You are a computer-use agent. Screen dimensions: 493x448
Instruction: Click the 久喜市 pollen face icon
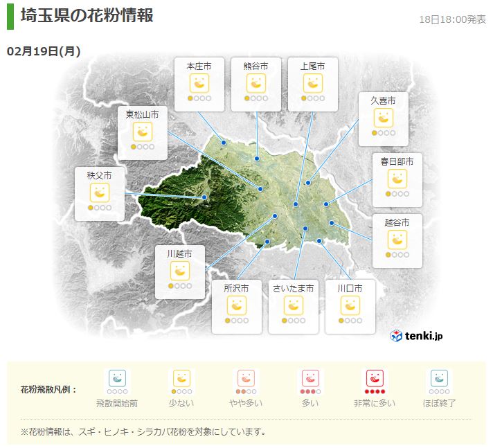tap(384, 118)
